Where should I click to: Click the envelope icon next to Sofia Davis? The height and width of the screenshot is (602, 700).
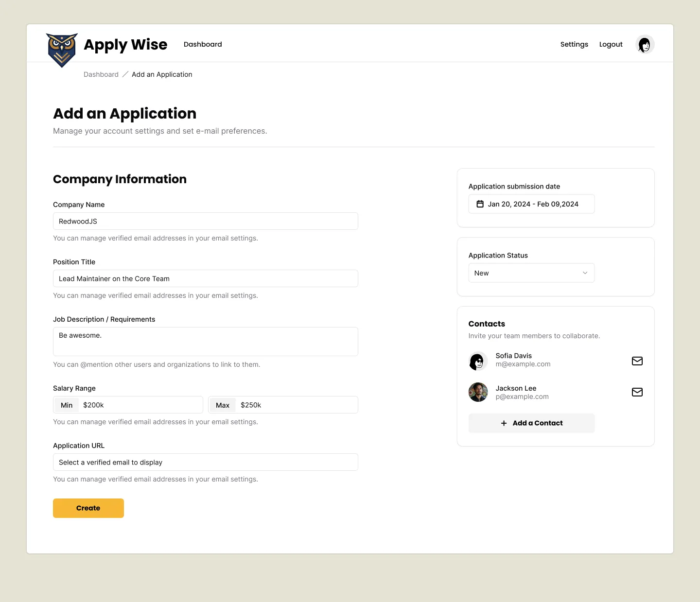tap(637, 361)
